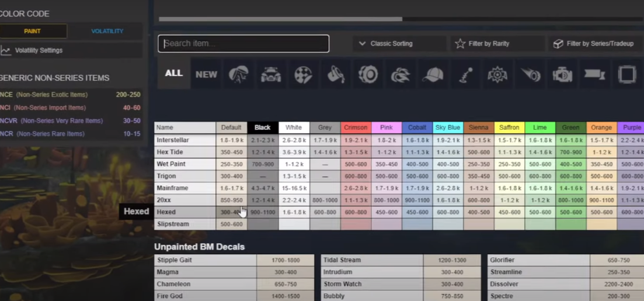Open the avatar borders frame icon
The height and width of the screenshot is (301, 644).
tap(627, 74)
